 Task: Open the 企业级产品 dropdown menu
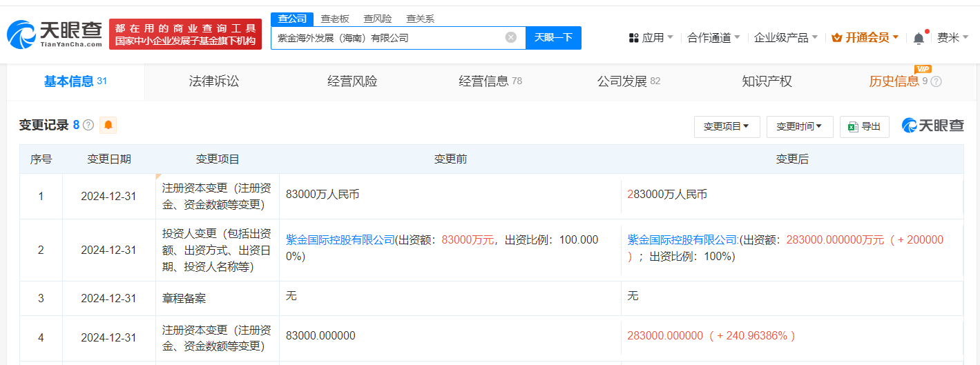(785, 38)
